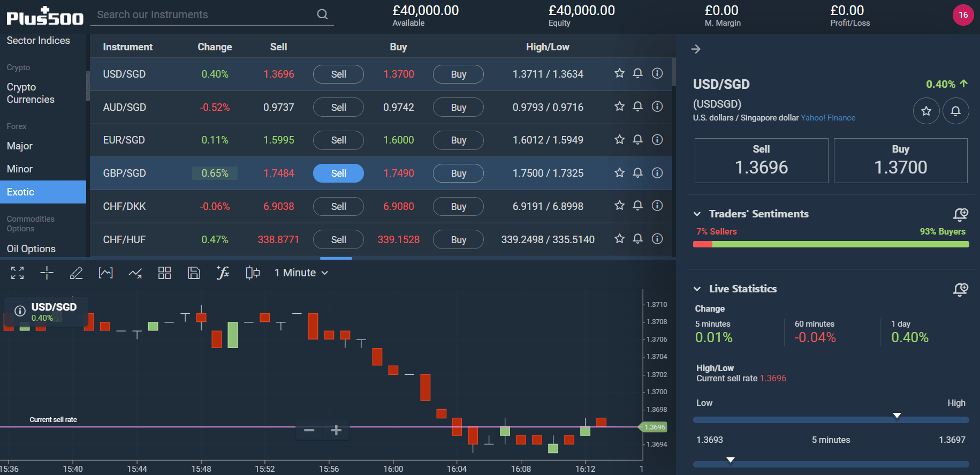
Task: Click Sell button for USD/SGD row
Action: click(338, 74)
